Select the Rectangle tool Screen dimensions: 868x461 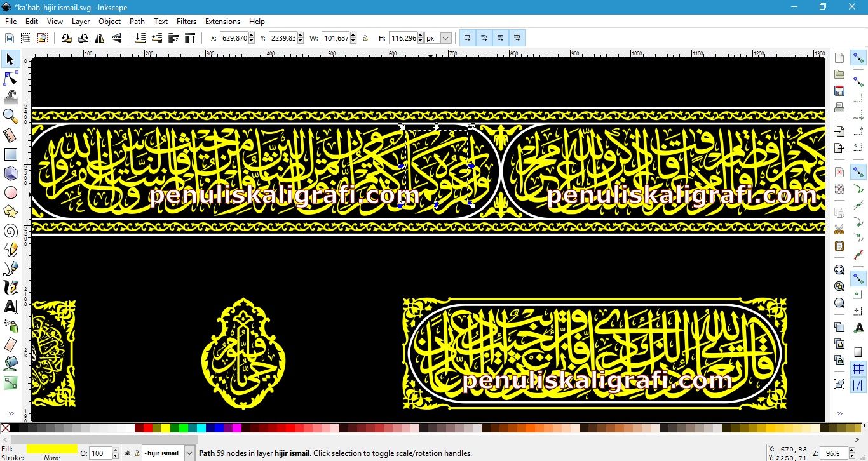[x=10, y=154]
